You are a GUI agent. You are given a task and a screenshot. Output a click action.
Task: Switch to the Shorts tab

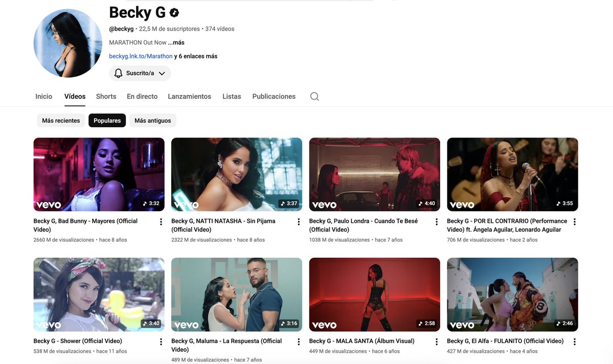(106, 96)
